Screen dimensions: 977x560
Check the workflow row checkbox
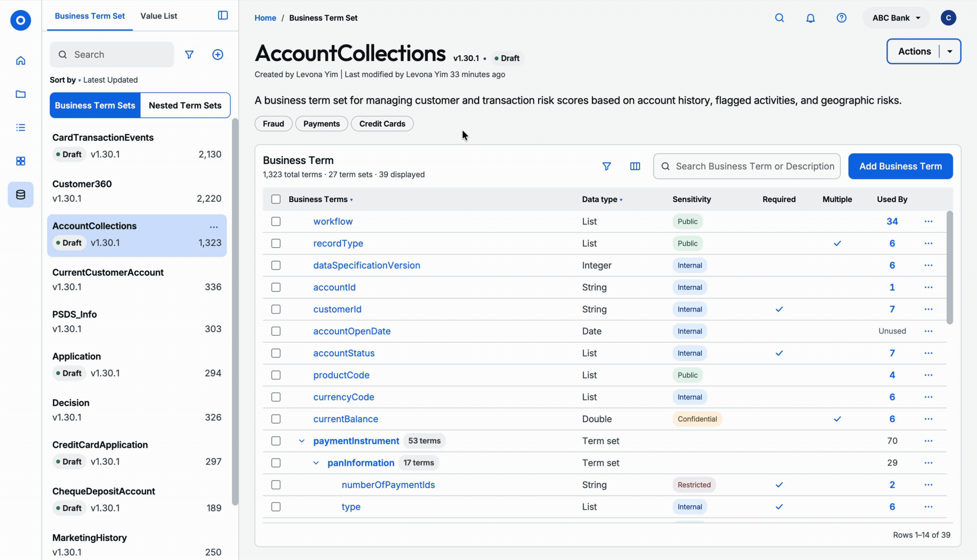[x=276, y=222]
